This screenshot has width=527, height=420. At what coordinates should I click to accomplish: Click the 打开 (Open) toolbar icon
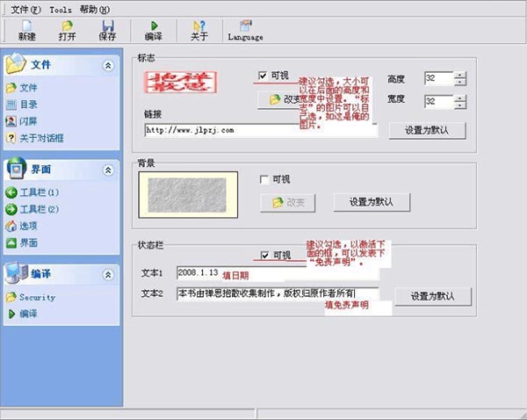pos(67,31)
